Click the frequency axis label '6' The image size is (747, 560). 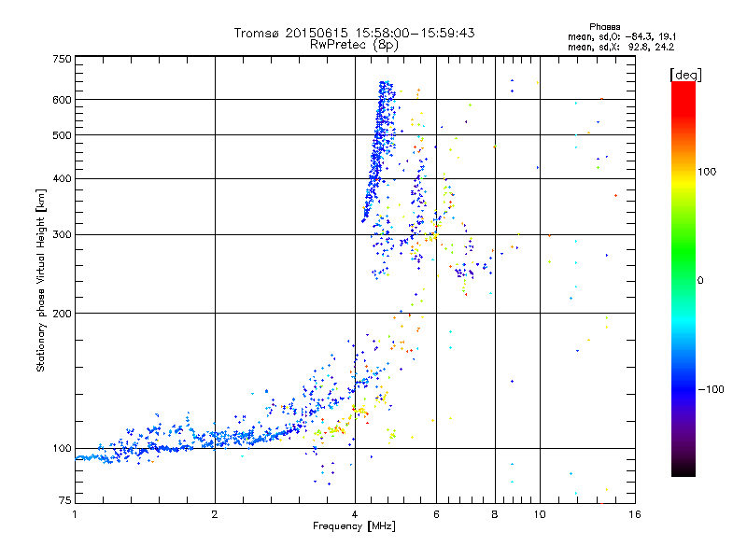436,514
